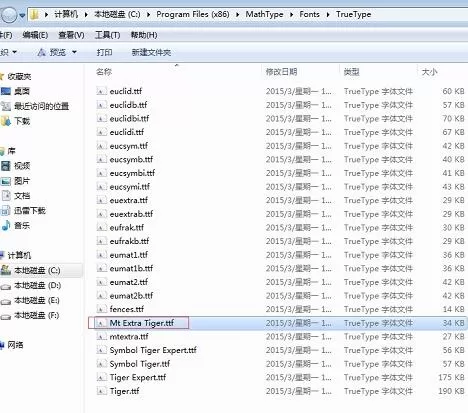
Task: Click the Mt Extra Tiger.ttf file icon
Action: click(101, 323)
